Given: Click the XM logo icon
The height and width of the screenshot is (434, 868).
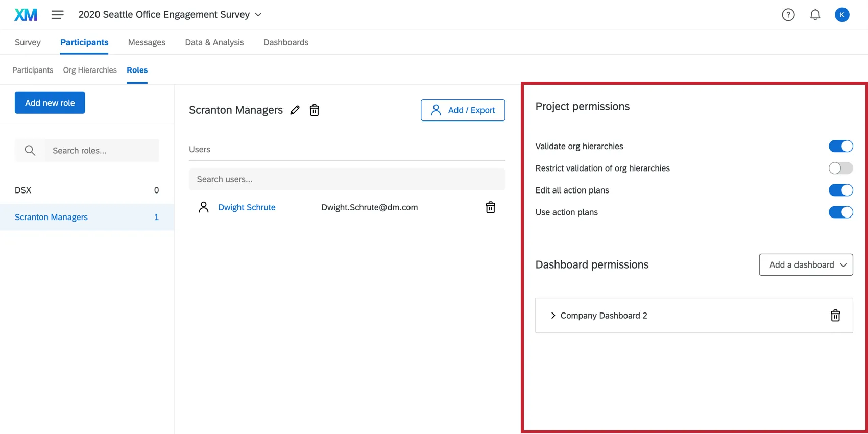Looking at the screenshot, I should click(x=26, y=15).
